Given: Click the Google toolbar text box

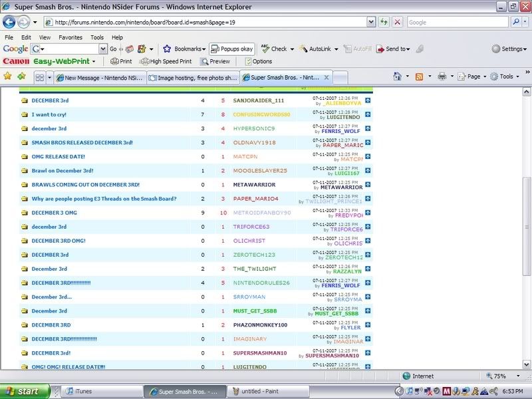Looking at the screenshot, I should (69, 49).
